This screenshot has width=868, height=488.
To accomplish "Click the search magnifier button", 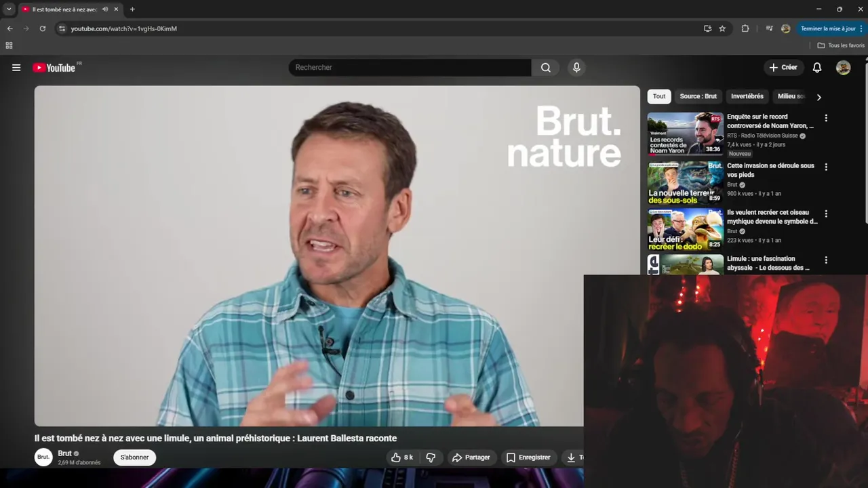I will pos(546,68).
